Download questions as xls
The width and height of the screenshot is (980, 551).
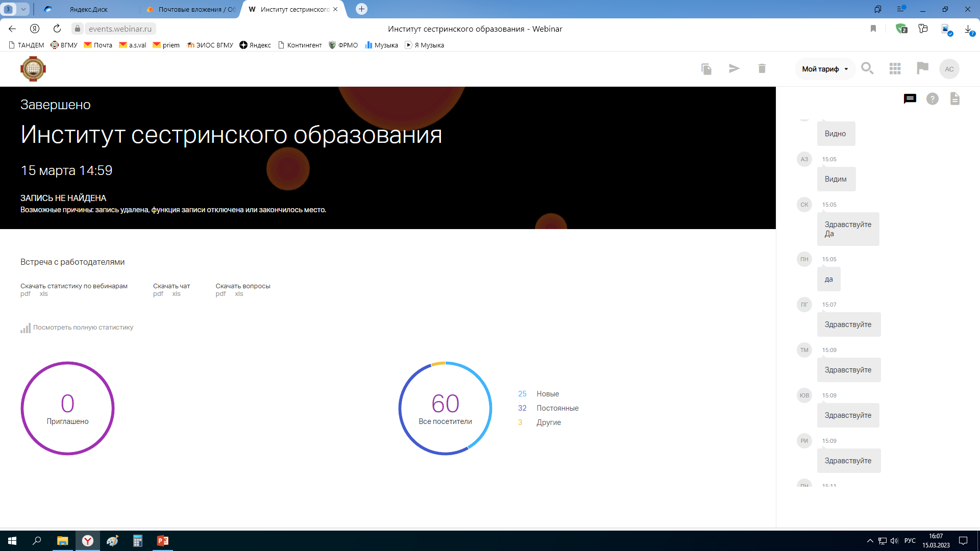[x=239, y=294]
